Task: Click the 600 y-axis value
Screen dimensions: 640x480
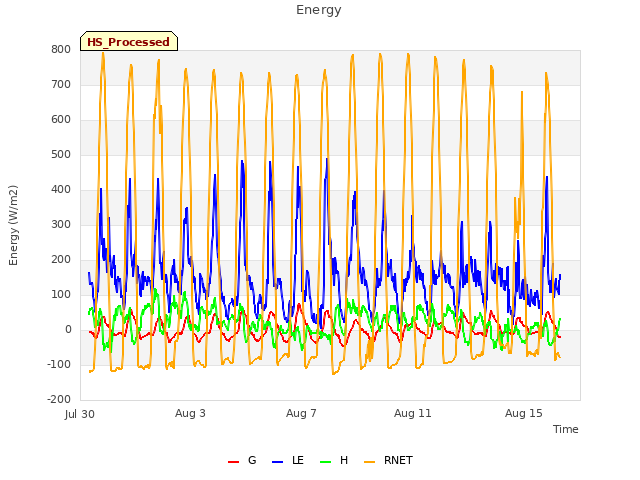Action: tap(61, 120)
